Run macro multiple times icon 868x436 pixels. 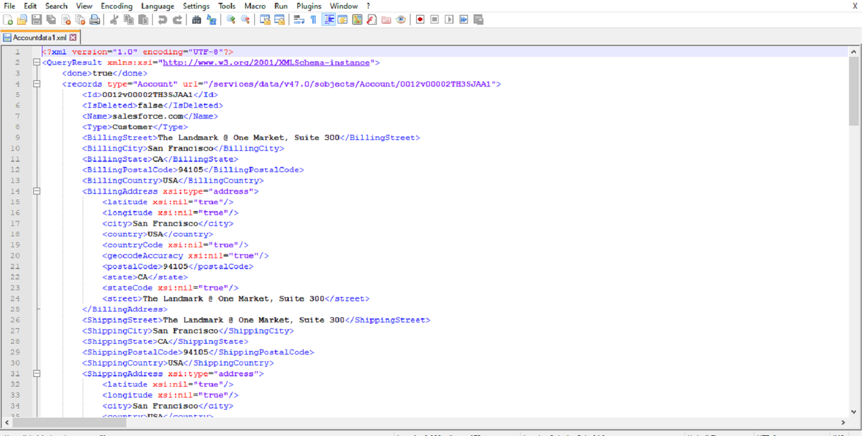tap(463, 20)
